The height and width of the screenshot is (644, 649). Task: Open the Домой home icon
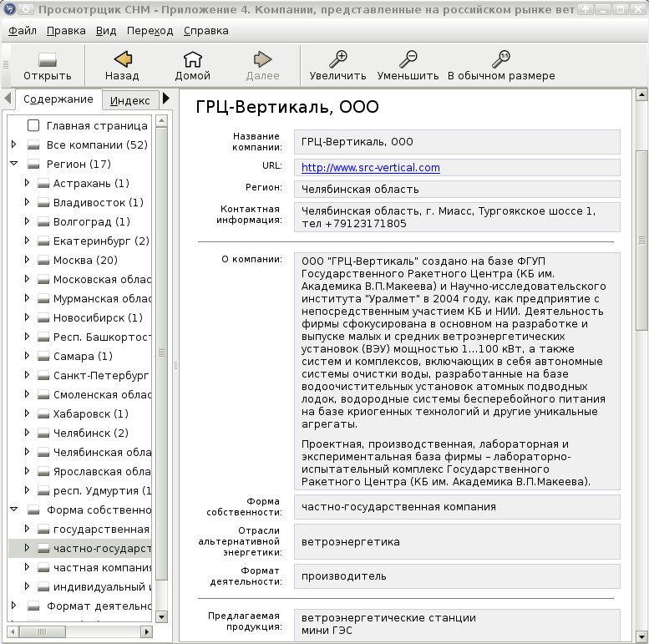[x=192, y=59]
